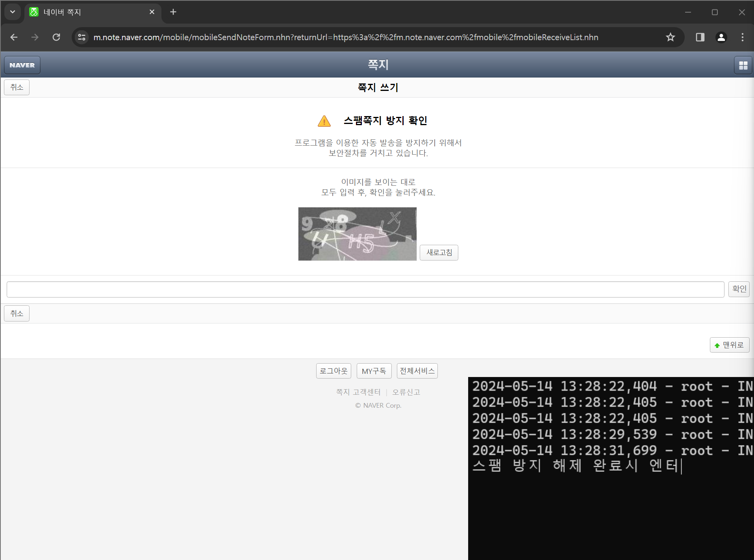
Task: Minimize the Chrome window
Action: tap(688, 12)
